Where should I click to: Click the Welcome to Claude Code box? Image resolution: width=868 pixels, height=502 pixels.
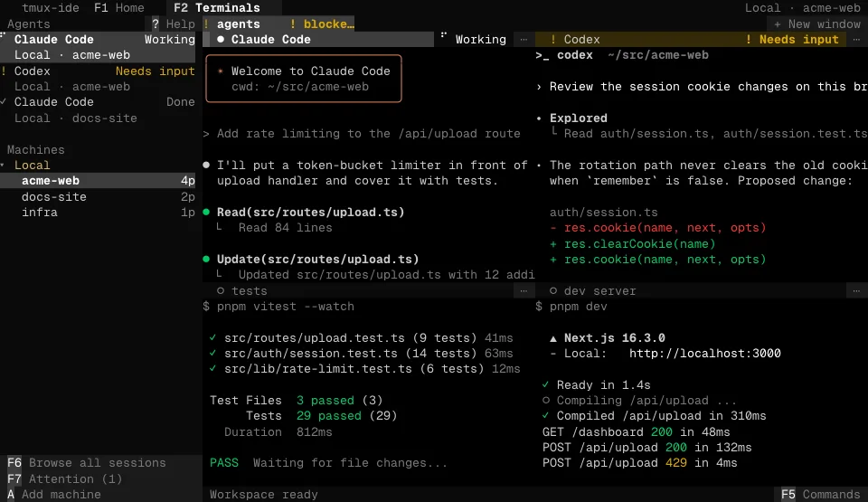click(x=304, y=79)
